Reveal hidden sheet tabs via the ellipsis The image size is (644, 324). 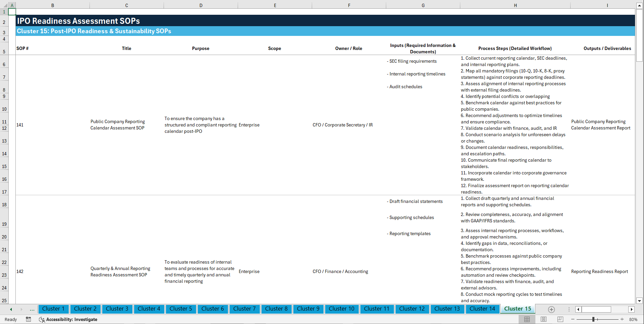pyautogui.click(x=32, y=309)
